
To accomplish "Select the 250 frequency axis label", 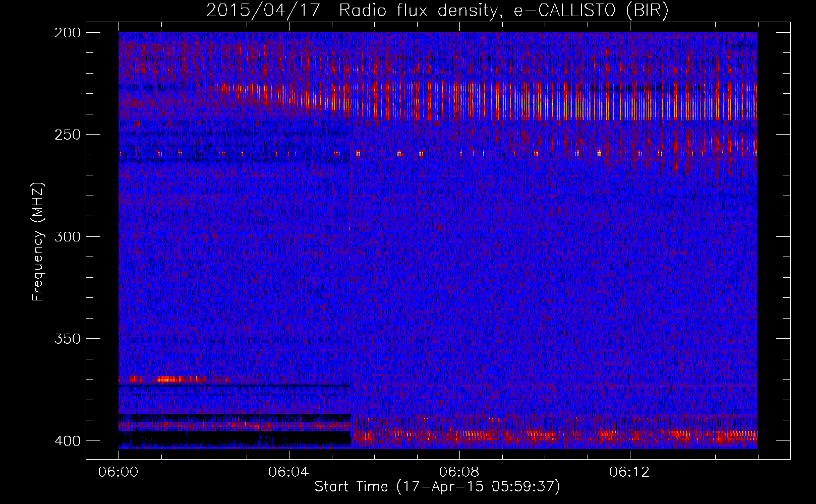I will (67, 135).
